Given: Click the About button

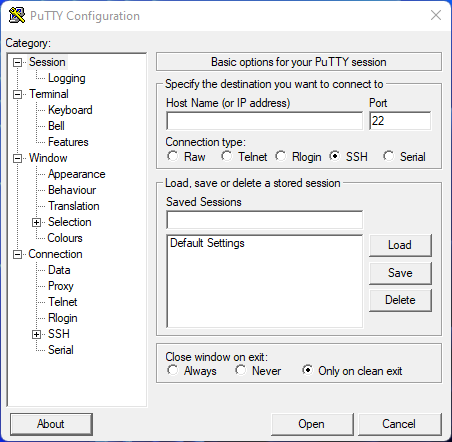Looking at the screenshot, I should coord(51,424).
